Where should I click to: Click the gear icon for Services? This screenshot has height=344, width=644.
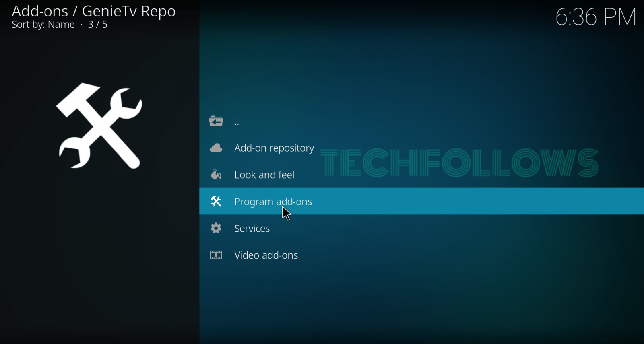coord(216,228)
